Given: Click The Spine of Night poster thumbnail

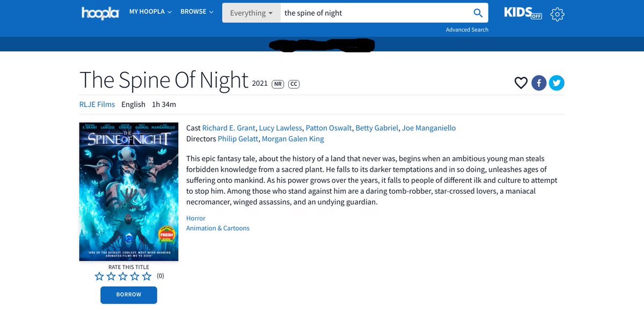Looking at the screenshot, I should 129,192.
